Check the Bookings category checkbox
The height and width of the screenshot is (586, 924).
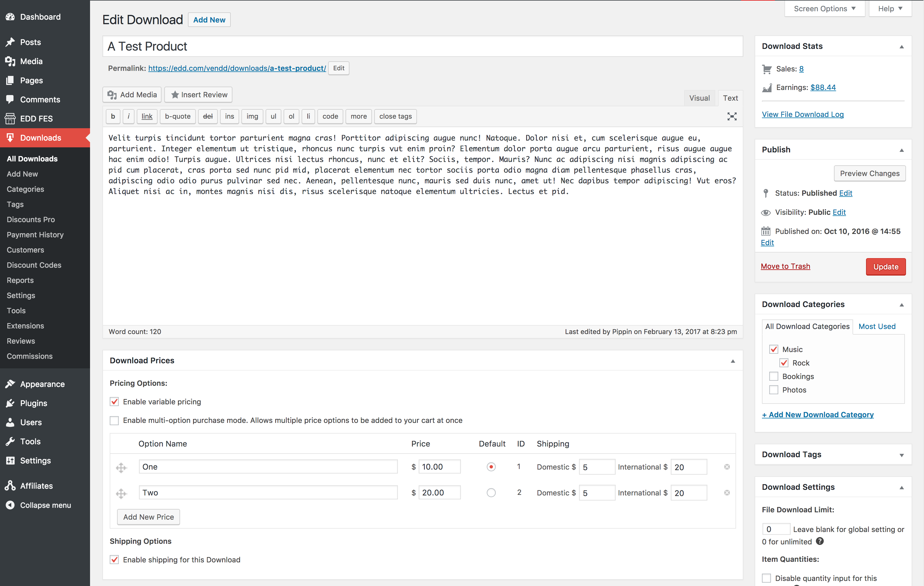[x=773, y=376]
